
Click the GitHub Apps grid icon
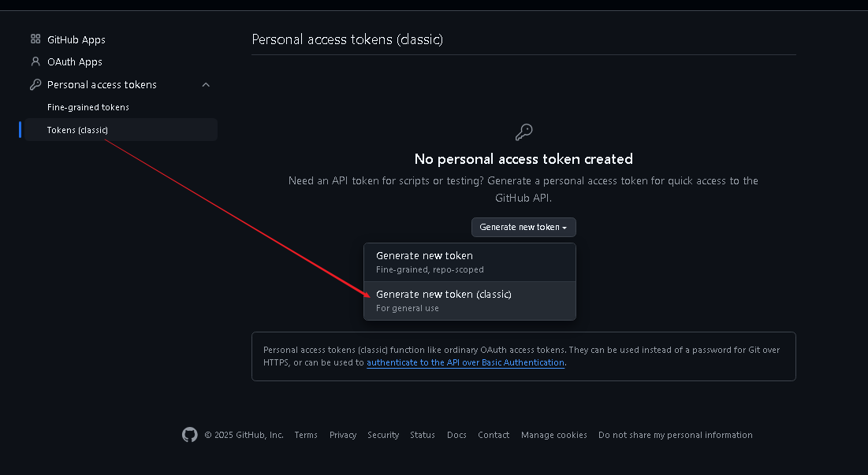[x=35, y=39]
